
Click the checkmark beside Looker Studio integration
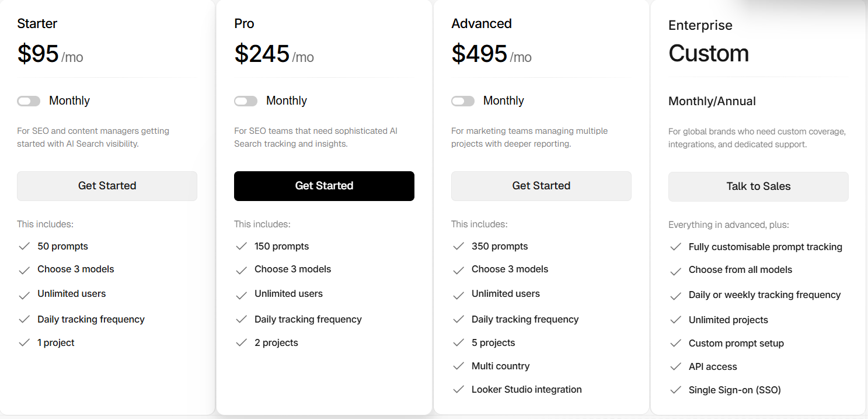(x=459, y=389)
